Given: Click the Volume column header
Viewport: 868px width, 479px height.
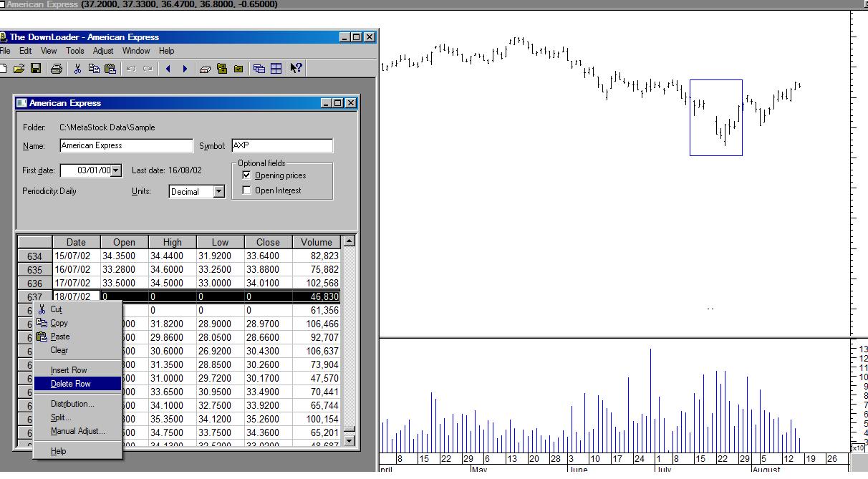Looking at the screenshot, I should coord(317,242).
